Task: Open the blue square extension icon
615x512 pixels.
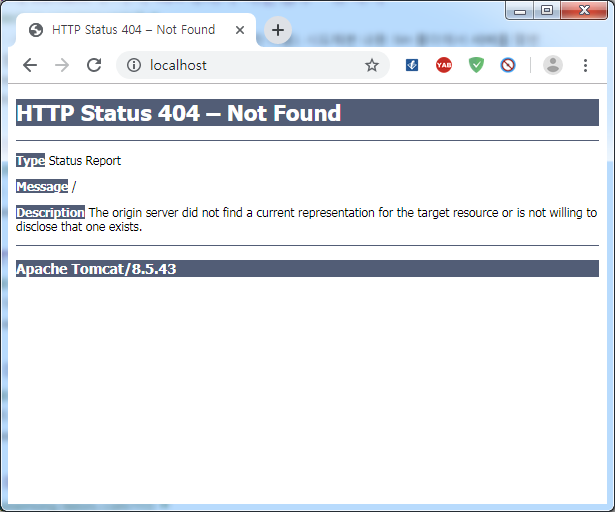Action: click(412, 65)
